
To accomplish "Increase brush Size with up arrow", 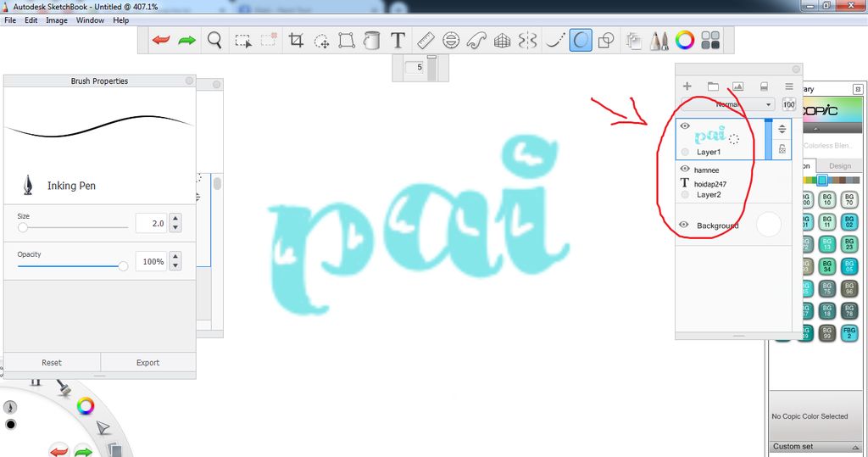I will 175,218.
